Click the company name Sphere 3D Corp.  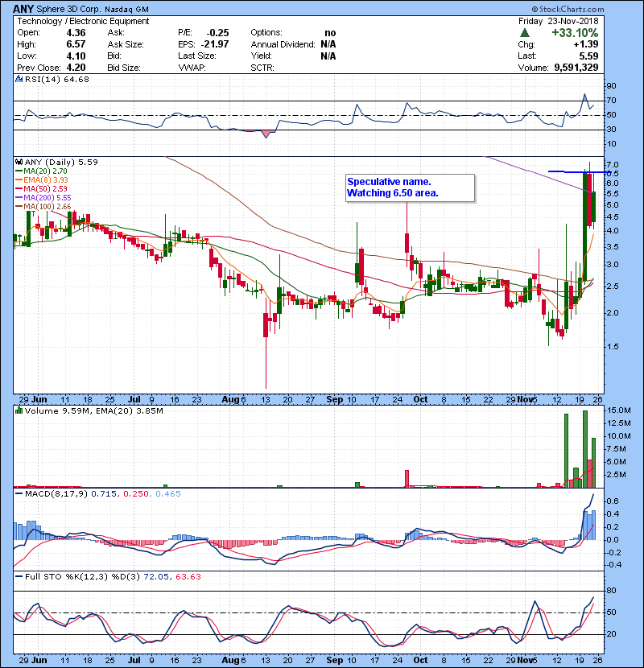pos(69,9)
